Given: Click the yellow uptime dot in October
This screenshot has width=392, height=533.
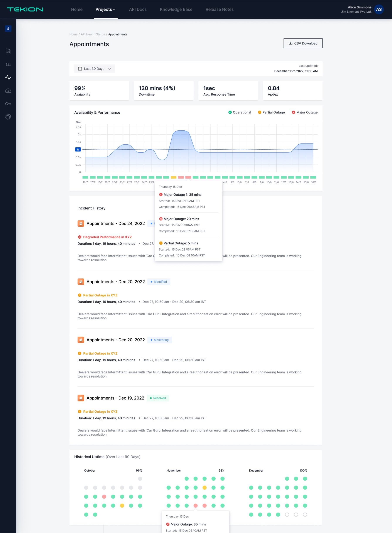Looking at the screenshot, I should coord(122,506).
